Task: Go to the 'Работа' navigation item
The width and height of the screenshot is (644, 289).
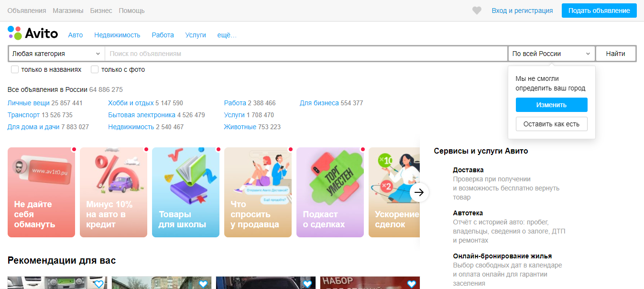Action: (163, 35)
